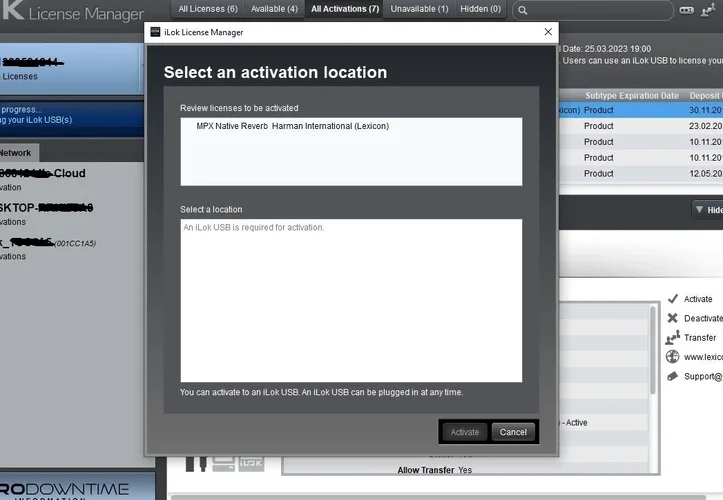Click the Activate label in the side panel
Viewport: 723px width, 500px height.
coord(698,299)
